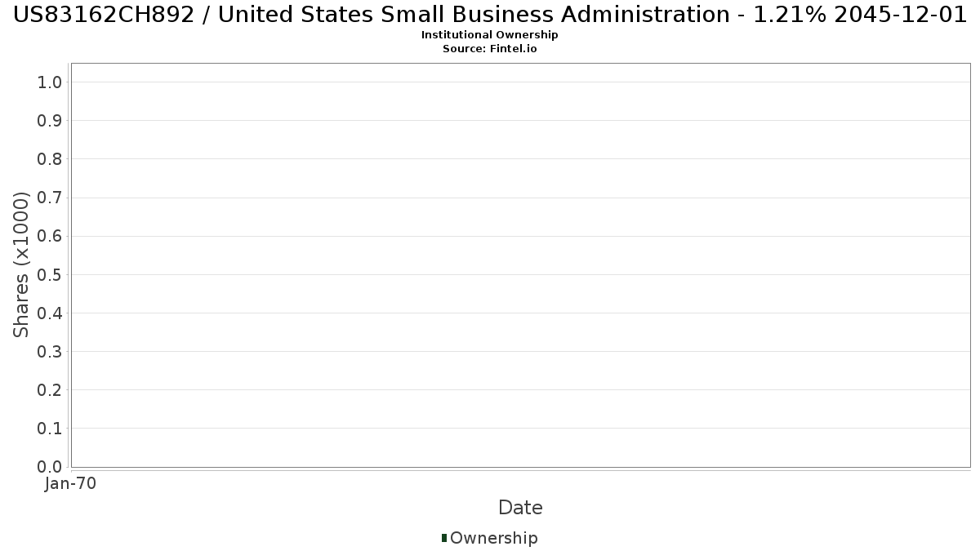Toggle the Ownership series legend label
The height and width of the screenshot is (551, 980).
(x=493, y=538)
